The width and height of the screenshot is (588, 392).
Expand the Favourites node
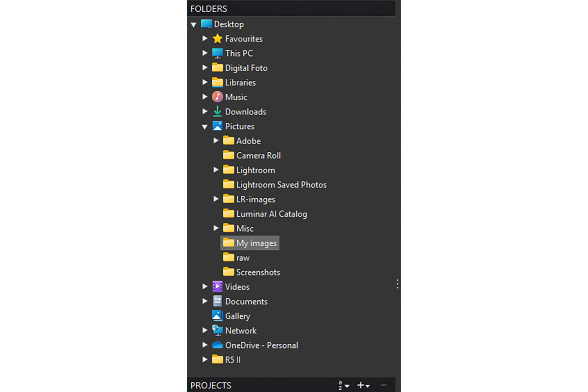click(x=205, y=38)
